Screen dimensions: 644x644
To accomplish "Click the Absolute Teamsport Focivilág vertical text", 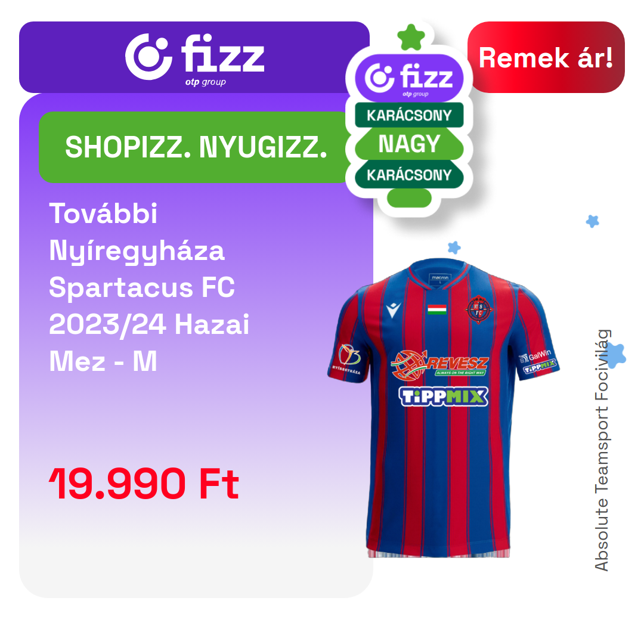I will pos(601,450).
